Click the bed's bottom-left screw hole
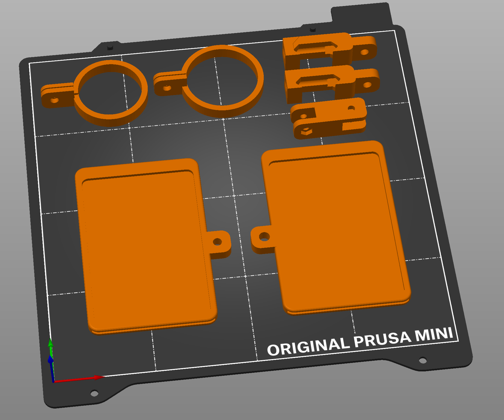Screen dimensions: 504x420 (94, 393)
